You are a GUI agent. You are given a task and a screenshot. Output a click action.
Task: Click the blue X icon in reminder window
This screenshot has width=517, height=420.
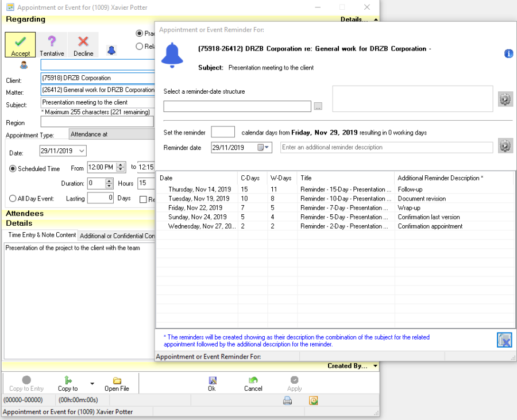point(504,340)
